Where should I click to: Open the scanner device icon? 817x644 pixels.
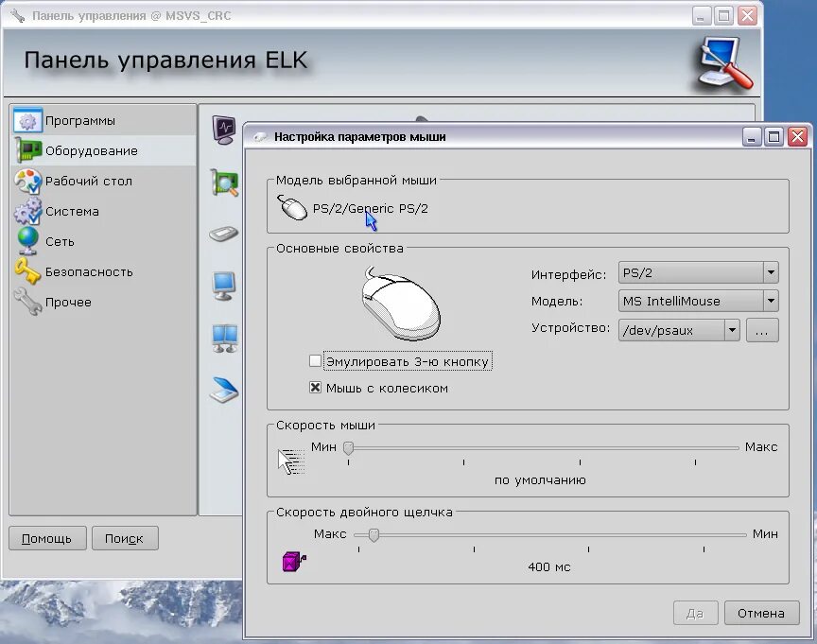click(224, 390)
